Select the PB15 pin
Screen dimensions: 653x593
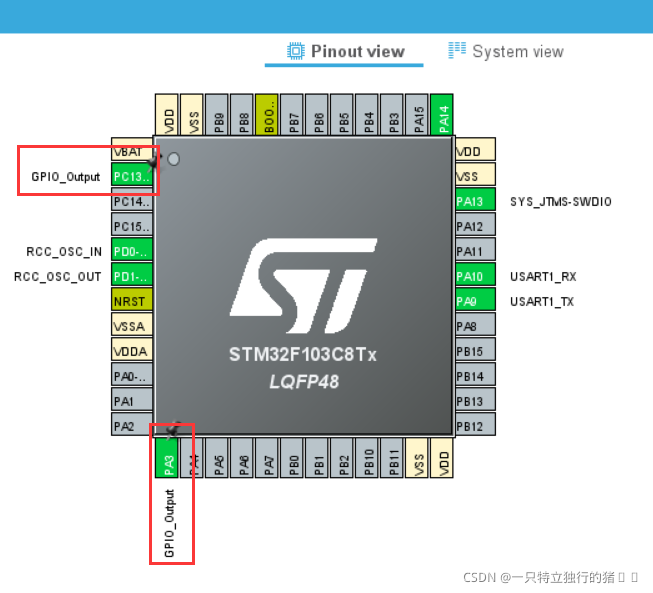click(475, 351)
